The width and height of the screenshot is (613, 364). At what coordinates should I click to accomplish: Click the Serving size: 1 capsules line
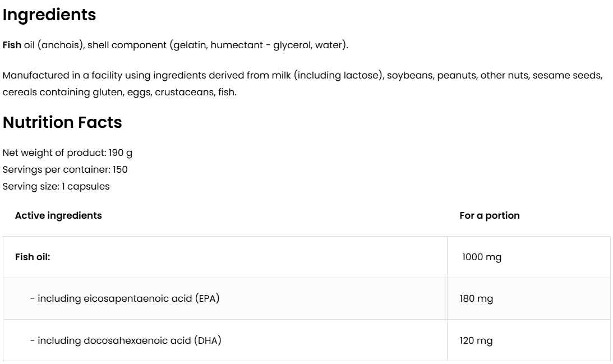pos(56,187)
